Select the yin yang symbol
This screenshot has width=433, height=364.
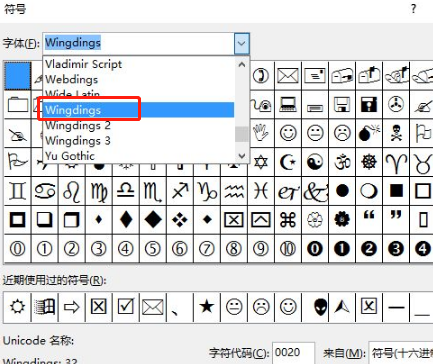(315, 162)
